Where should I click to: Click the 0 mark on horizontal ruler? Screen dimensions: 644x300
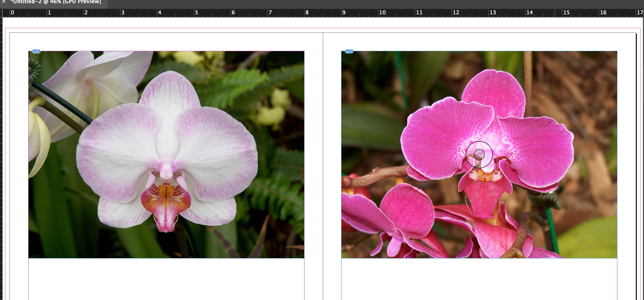[x=12, y=13]
